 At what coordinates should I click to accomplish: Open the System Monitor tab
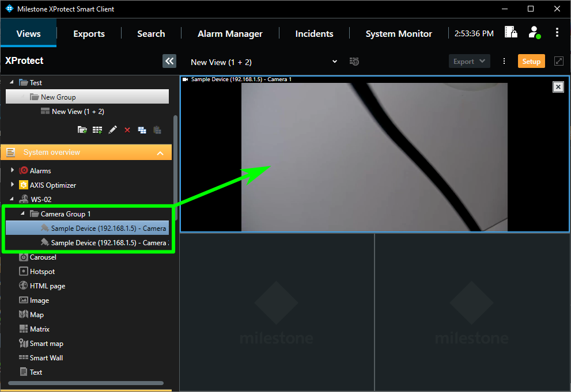(x=398, y=33)
